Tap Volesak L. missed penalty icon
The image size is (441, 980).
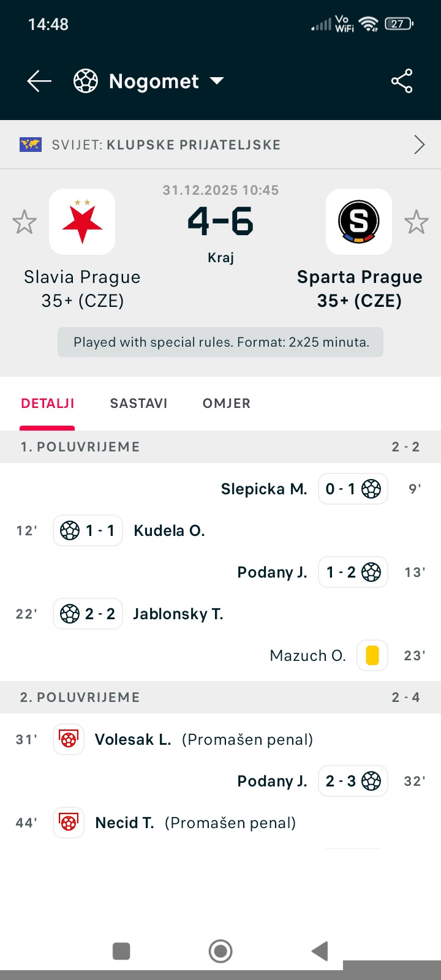(69, 739)
